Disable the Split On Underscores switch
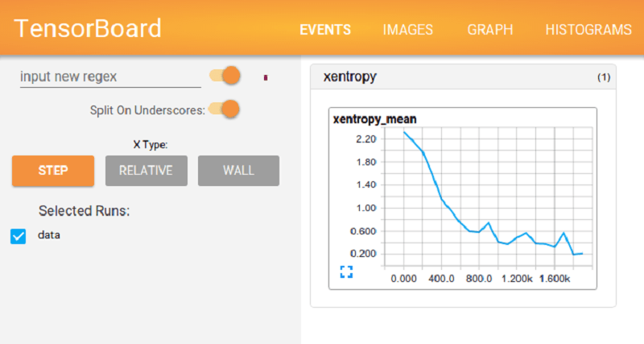This screenshot has width=644, height=344. pyautogui.click(x=225, y=109)
